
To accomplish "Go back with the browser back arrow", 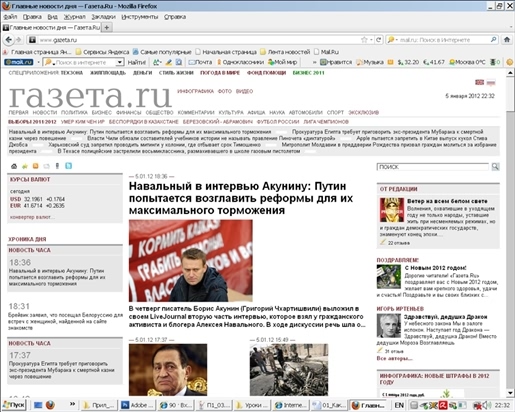I will tap(9, 40).
